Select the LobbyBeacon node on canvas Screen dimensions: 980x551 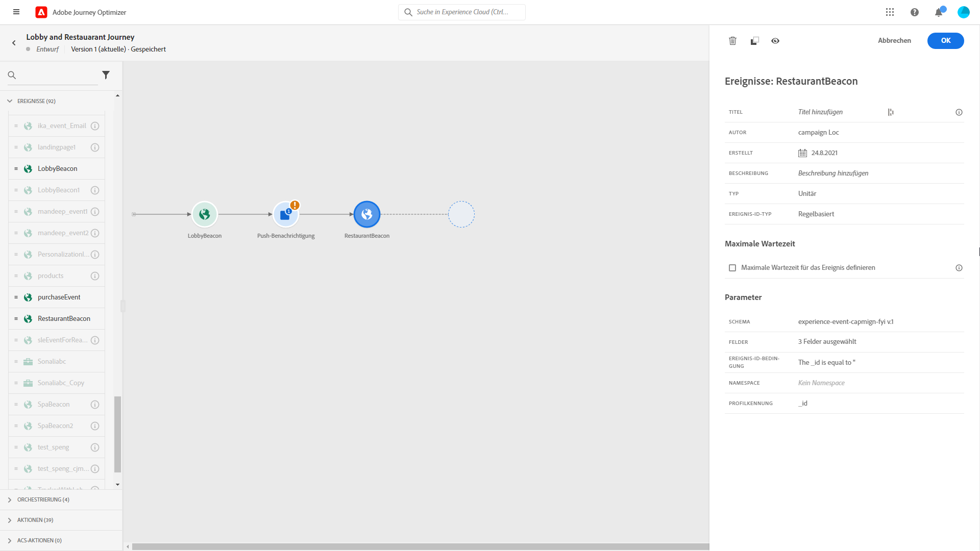205,215
